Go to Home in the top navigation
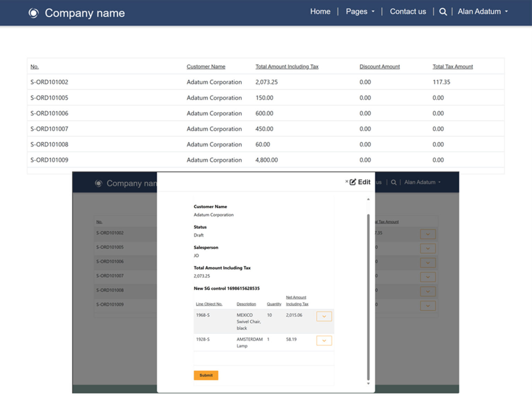The height and width of the screenshot is (398, 532). point(320,11)
